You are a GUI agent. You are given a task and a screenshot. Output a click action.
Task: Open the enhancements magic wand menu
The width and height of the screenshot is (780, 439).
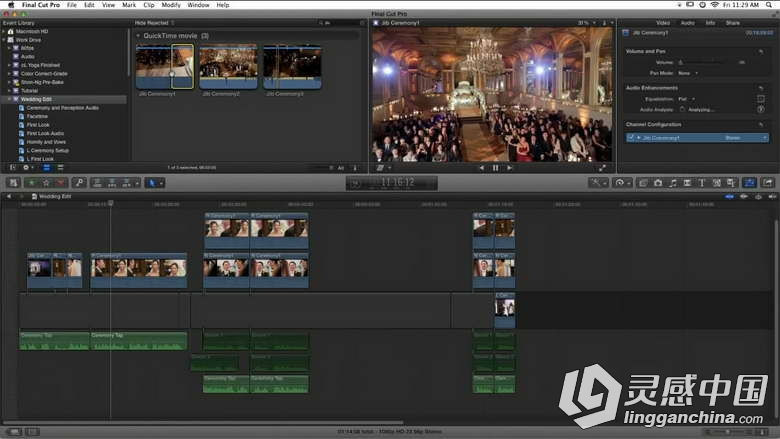(x=598, y=183)
